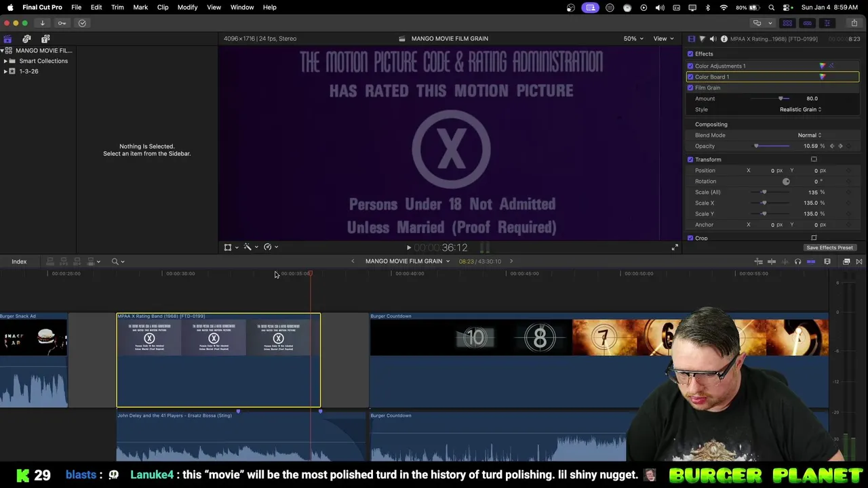Open Blend Mode Normal dropdown

coord(809,135)
